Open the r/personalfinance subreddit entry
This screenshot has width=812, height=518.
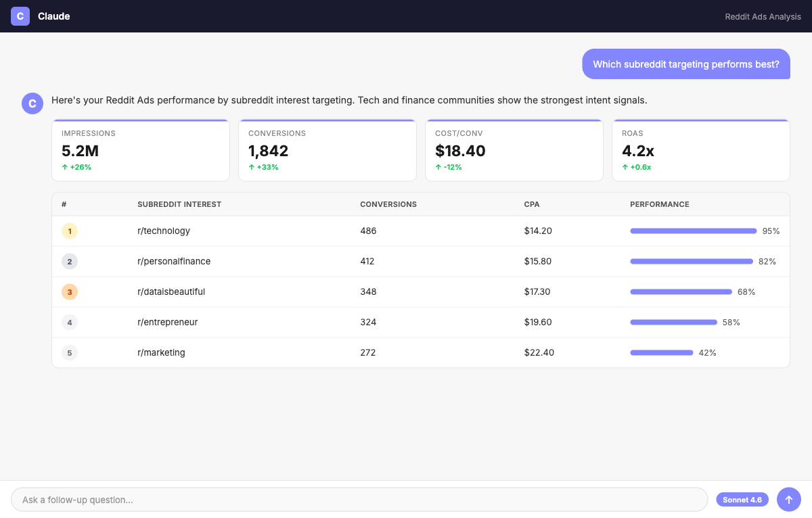pos(174,262)
